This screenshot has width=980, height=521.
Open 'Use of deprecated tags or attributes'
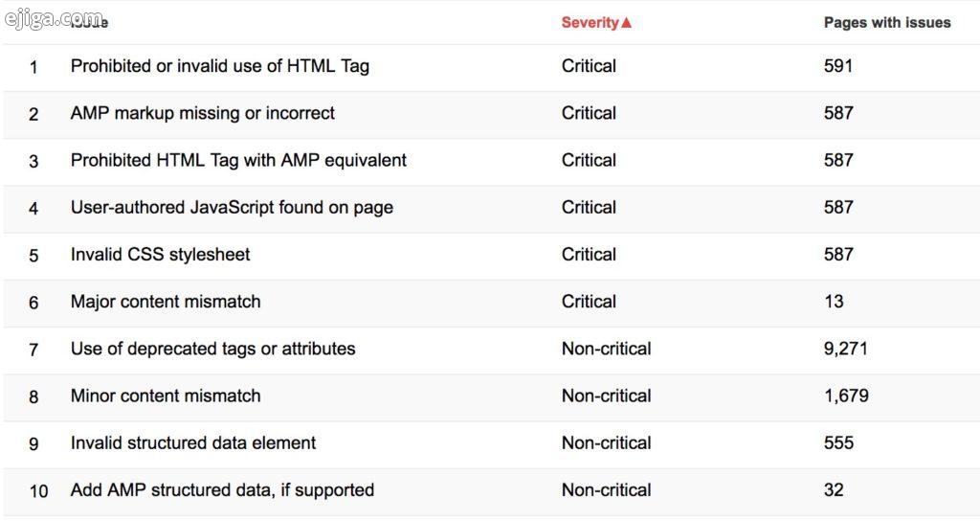212,349
